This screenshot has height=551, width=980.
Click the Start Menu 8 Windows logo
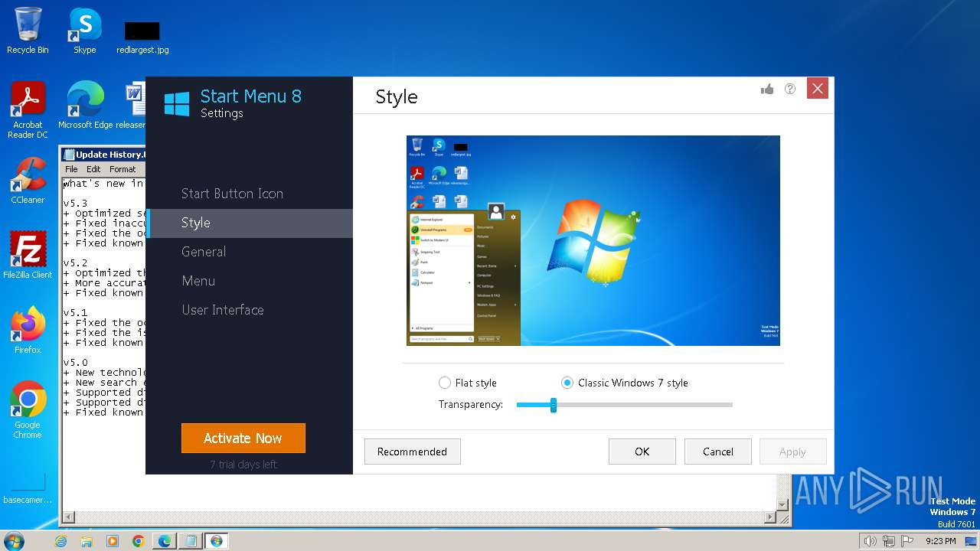tap(177, 104)
